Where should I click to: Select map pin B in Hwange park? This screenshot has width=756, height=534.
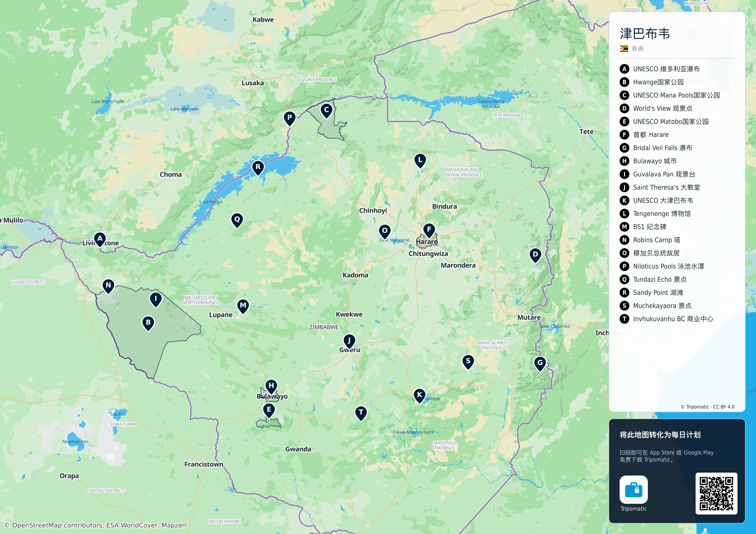(148, 323)
